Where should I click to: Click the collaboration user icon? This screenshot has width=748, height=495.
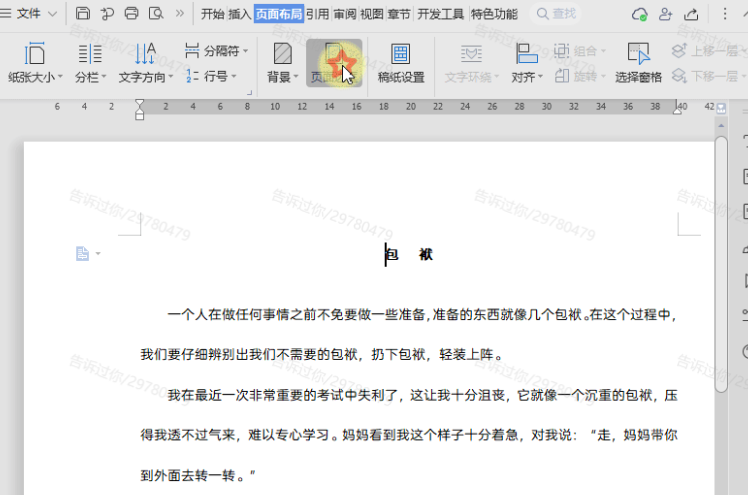point(665,14)
